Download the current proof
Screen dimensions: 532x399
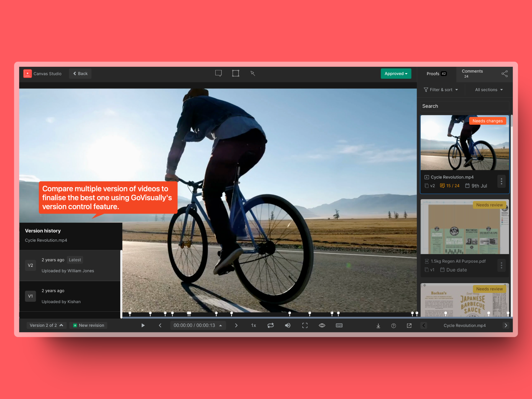point(378,325)
